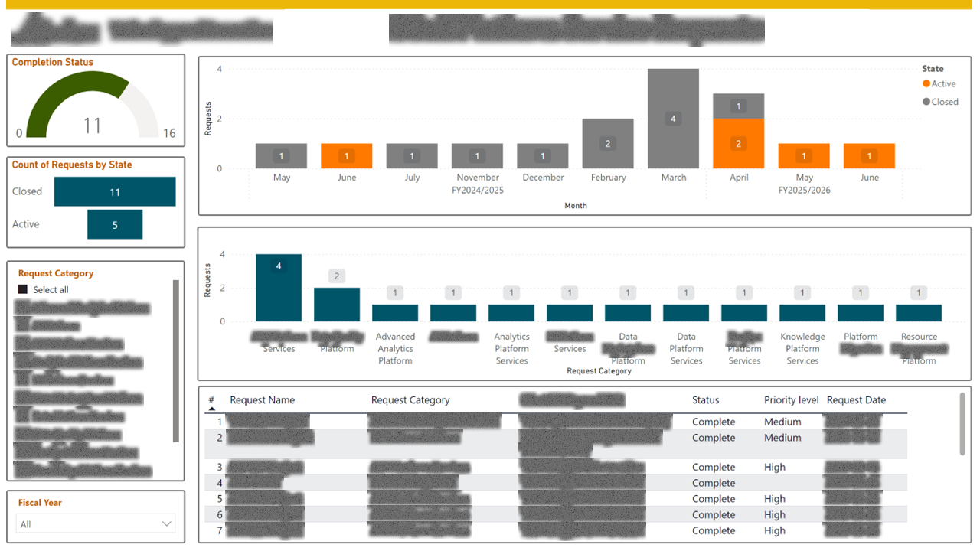Select the March bar in monthly chart
Image resolution: width=980 pixels, height=551 pixels.
pos(673,119)
